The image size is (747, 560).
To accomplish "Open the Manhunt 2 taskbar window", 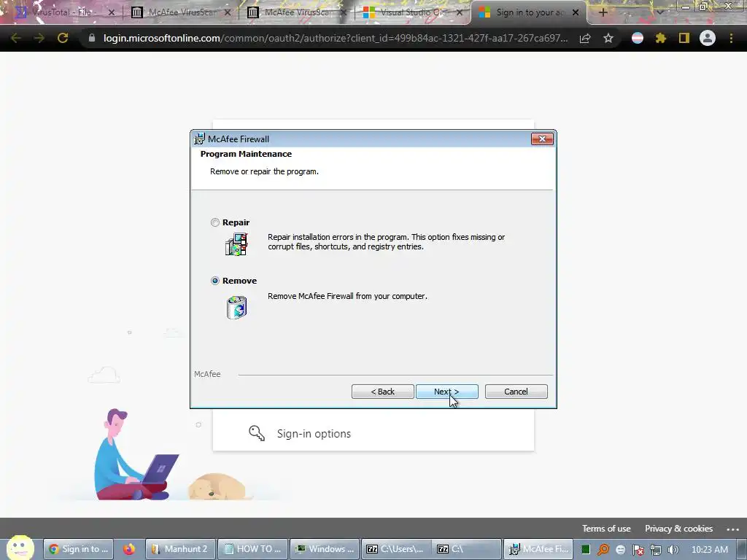I will 181,549.
